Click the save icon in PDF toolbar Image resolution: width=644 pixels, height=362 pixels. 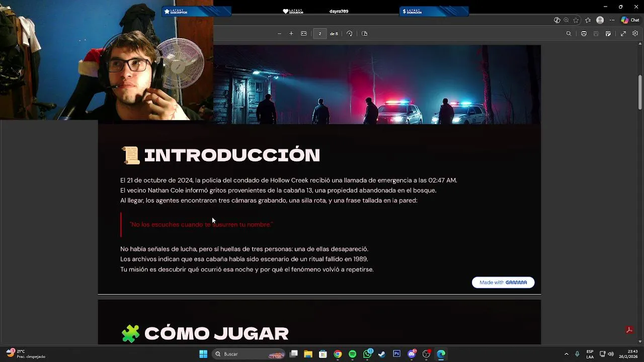[x=596, y=34]
